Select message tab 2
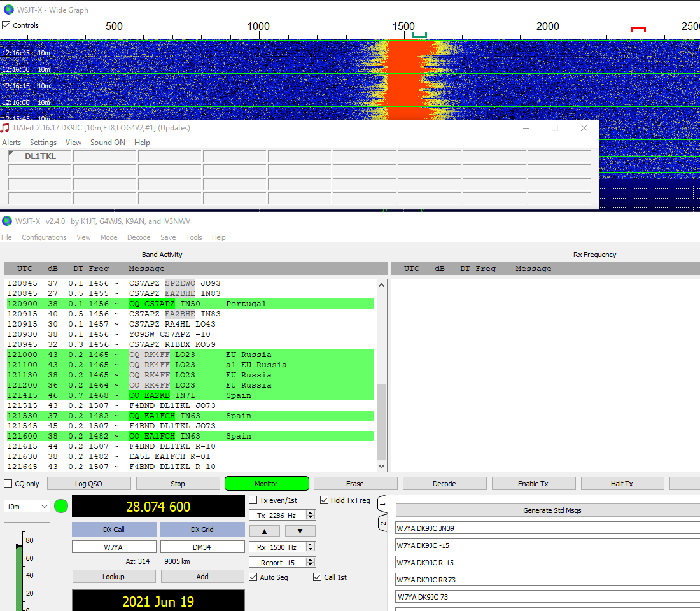Viewport: 700px width, 611px height. pyautogui.click(x=382, y=523)
